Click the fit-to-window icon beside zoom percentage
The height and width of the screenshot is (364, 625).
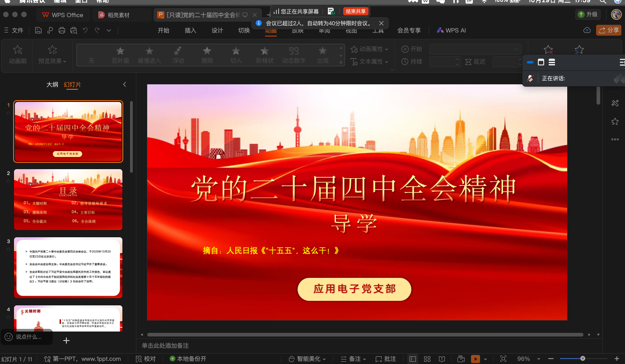tap(504, 359)
